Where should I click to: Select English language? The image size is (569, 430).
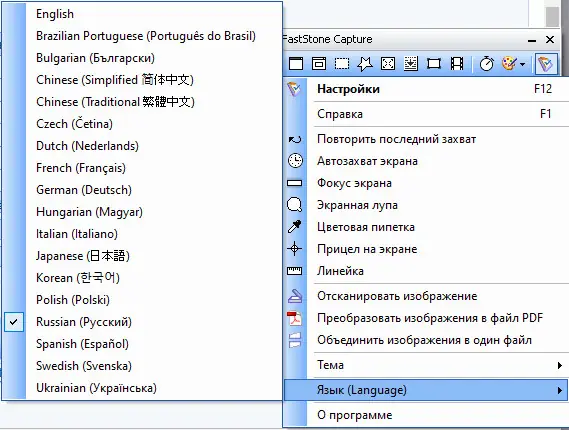tap(142, 14)
